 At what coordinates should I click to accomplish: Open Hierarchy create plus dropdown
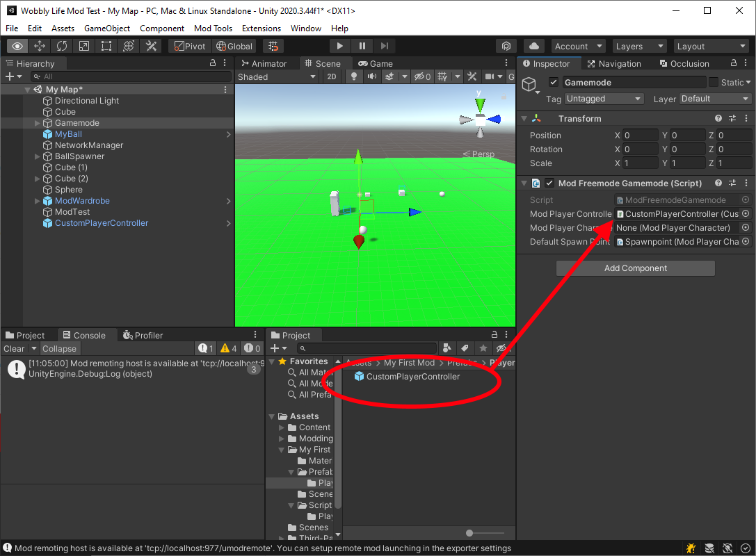[13, 76]
